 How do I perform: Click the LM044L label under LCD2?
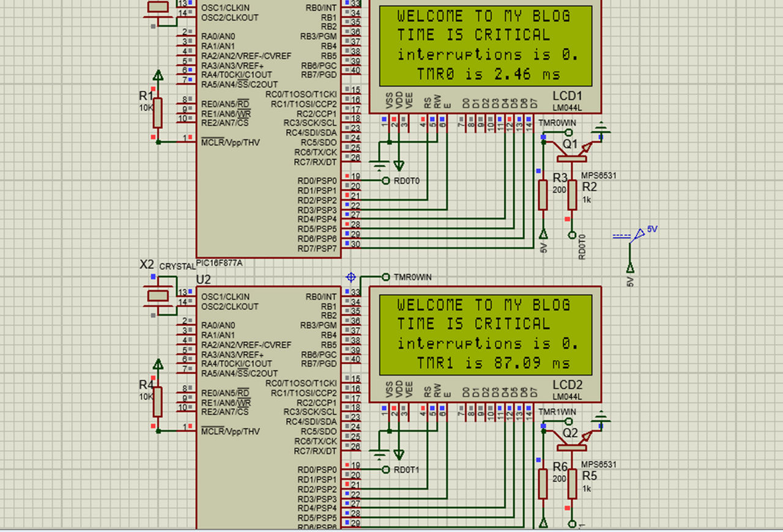tap(567, 397)
